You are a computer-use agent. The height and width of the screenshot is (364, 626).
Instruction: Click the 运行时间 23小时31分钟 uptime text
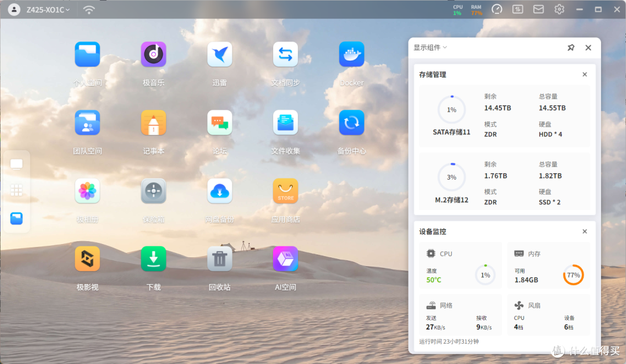click(x=449, y=341)
